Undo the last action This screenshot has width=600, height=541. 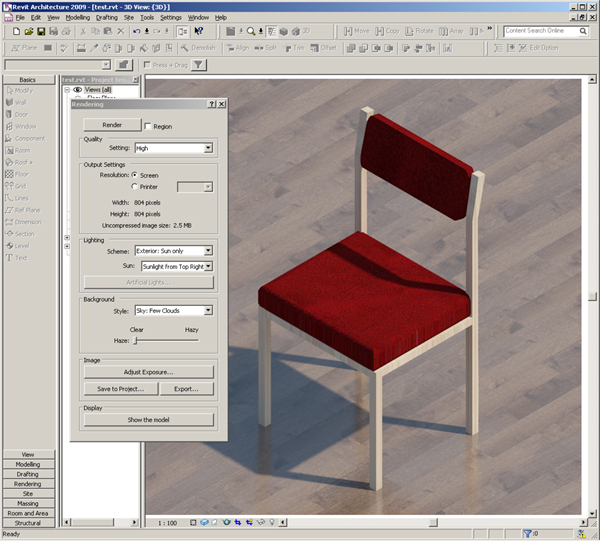tap(136, 31)
